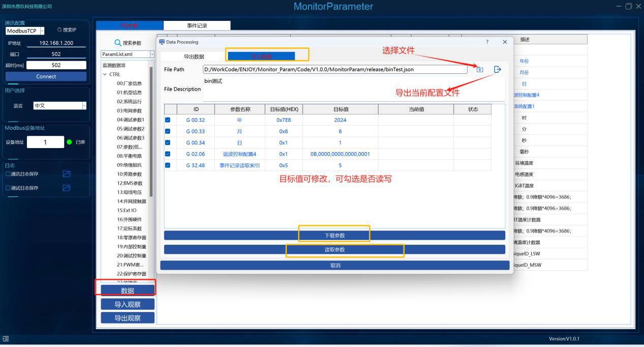644x347 pixels.
Task: Click the 读取参数 button
Action: coord(334,249)
